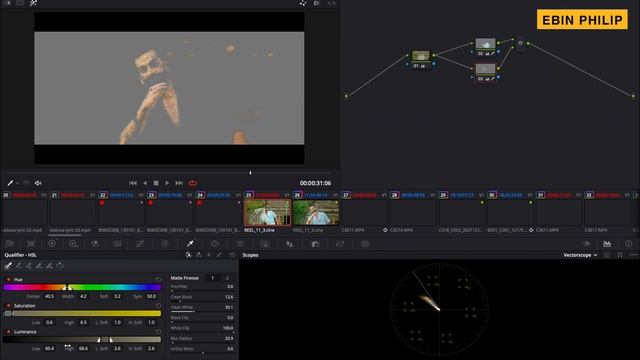Viewport: 640px width, 360px height.
Task: Select clip 26 thumbnail
Action: click(x=316, y=212)
